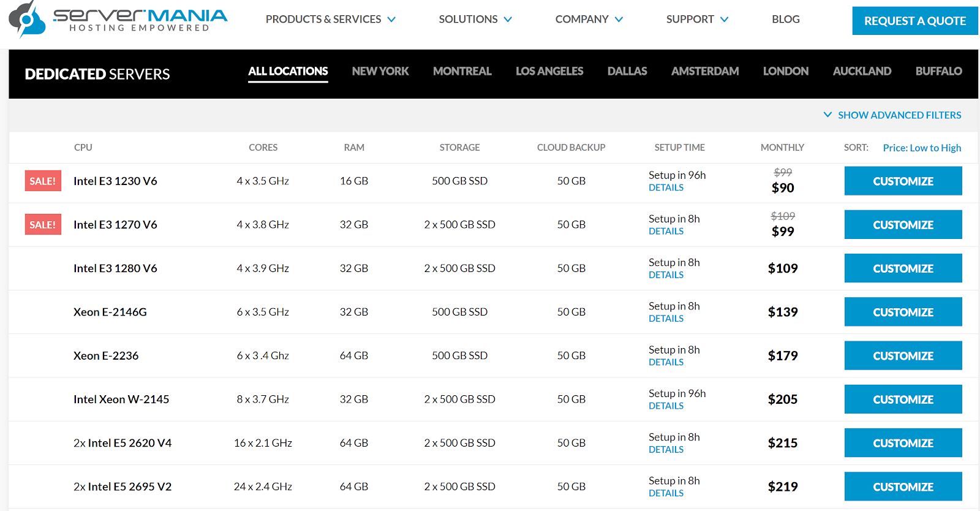
Task: Click the CLOUD BACKUP column header
Action: click(x=571, y=148)
